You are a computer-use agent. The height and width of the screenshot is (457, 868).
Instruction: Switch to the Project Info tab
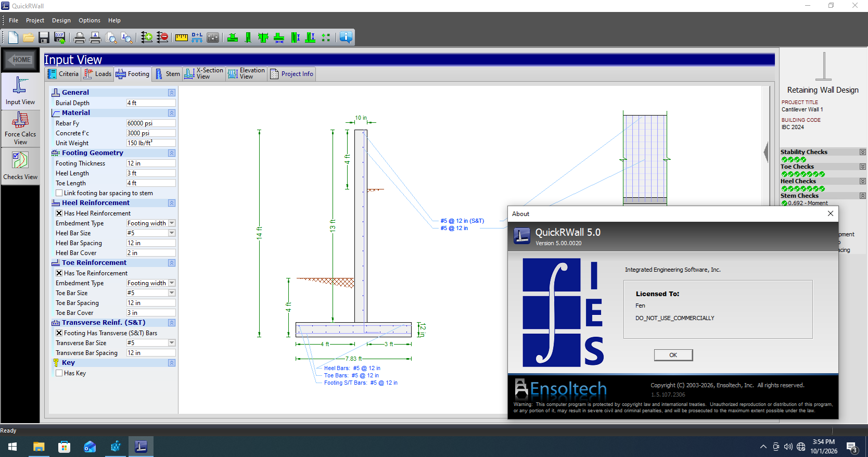pyautogui.click(x=292, y=74)
